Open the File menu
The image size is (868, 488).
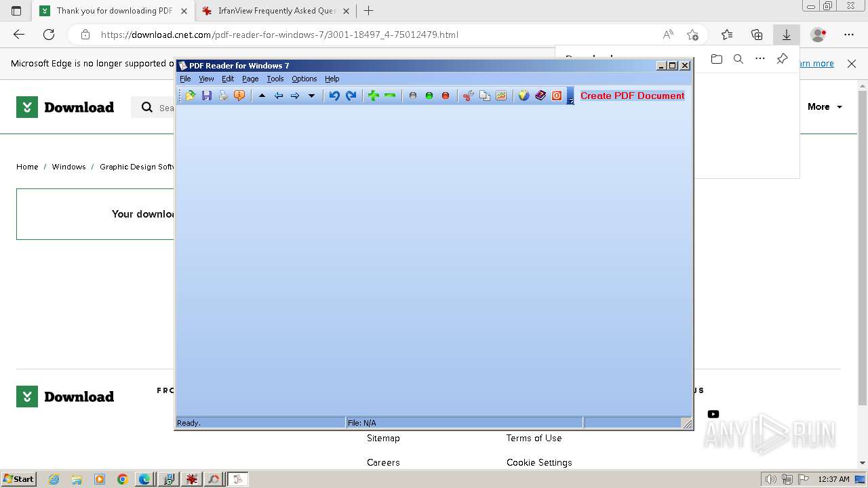pyautogui.click(x=185, y=79)
